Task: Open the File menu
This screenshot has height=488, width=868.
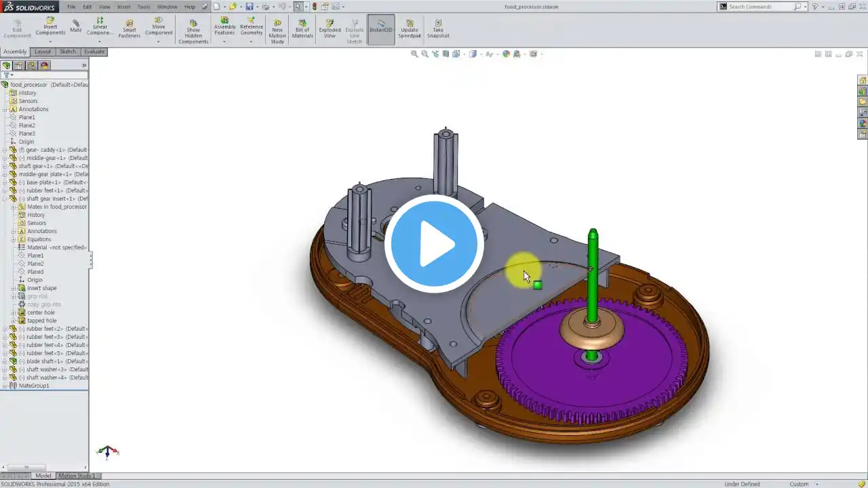Action: [x=71, y=7]
